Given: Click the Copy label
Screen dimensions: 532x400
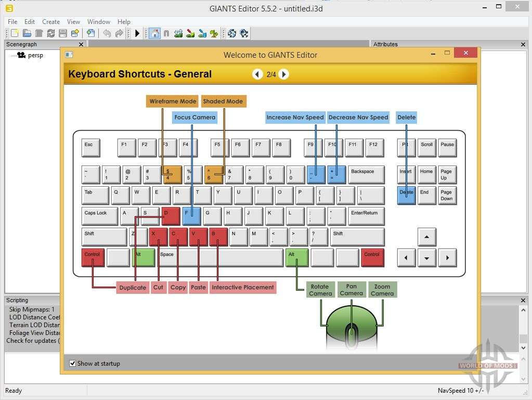Looking at the screenshot, I should (178, 287).
